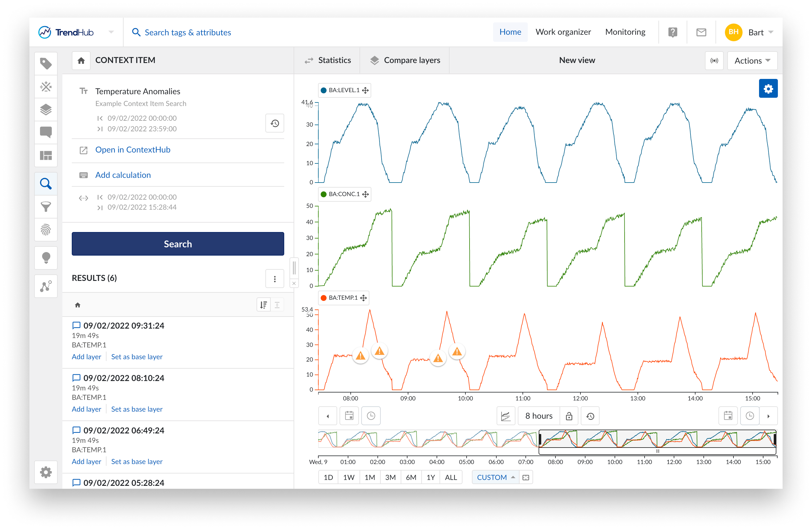Switch to the Work organizer tab
Image resolution: width=812 pixels, height=530 pixels.
(x=563, y=32)
